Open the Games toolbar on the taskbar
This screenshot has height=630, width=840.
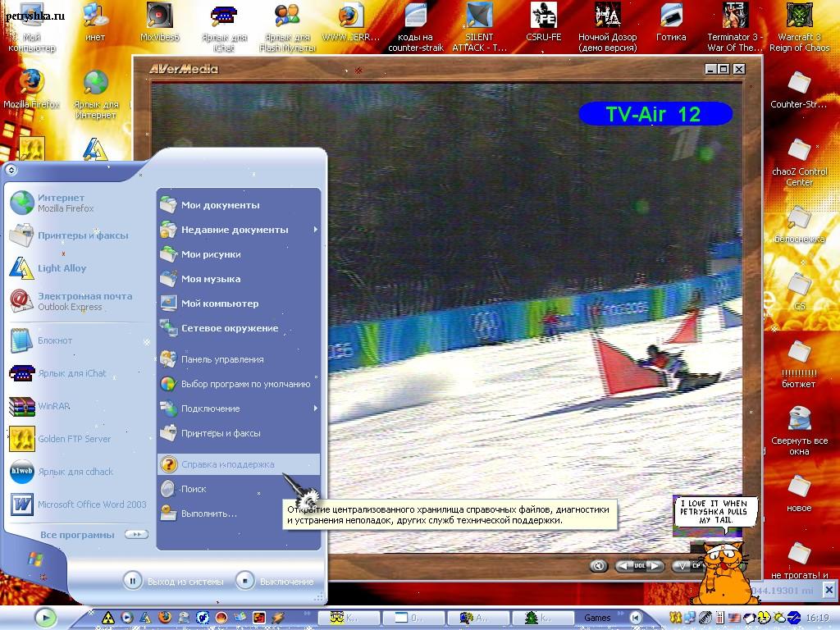[x=597, y=618]
